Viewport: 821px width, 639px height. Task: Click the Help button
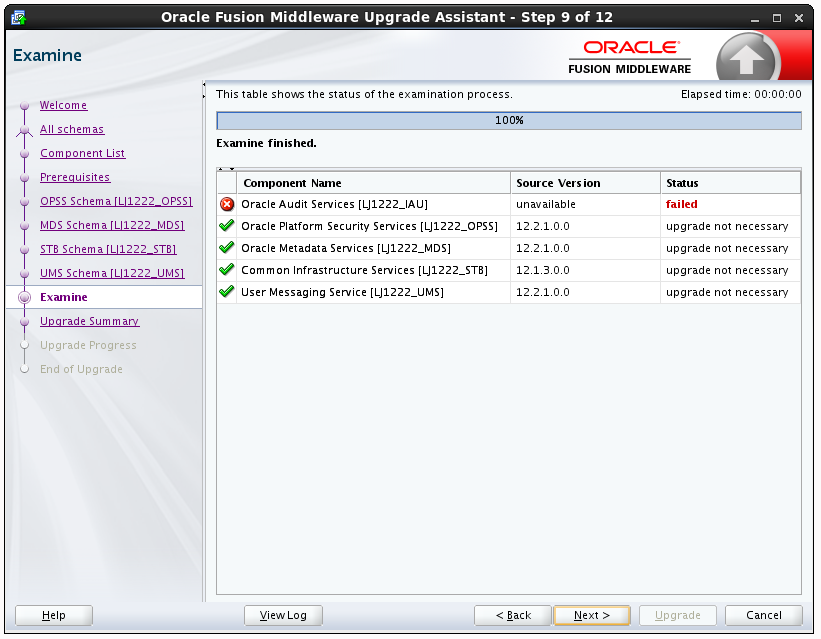(x=54, y=615)
